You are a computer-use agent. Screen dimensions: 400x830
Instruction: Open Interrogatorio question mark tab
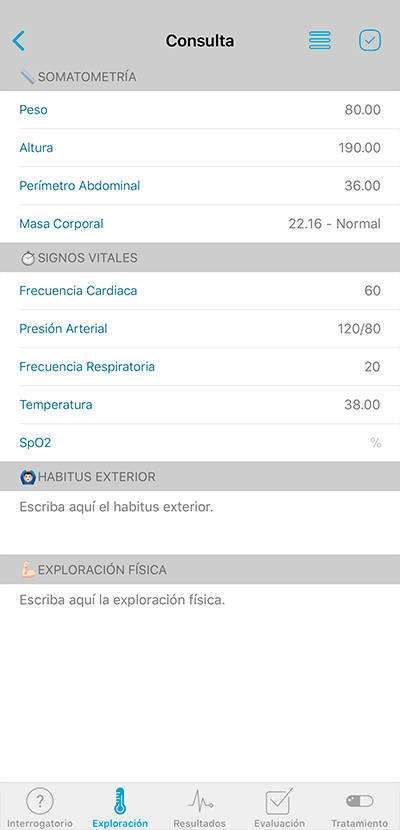[40, 808]
